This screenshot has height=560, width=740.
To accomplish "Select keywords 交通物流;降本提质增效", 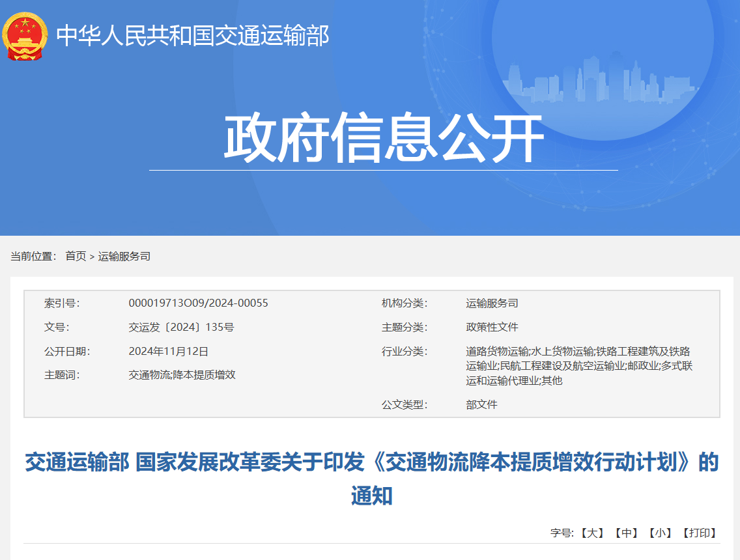I will click(x=182, y=375).
